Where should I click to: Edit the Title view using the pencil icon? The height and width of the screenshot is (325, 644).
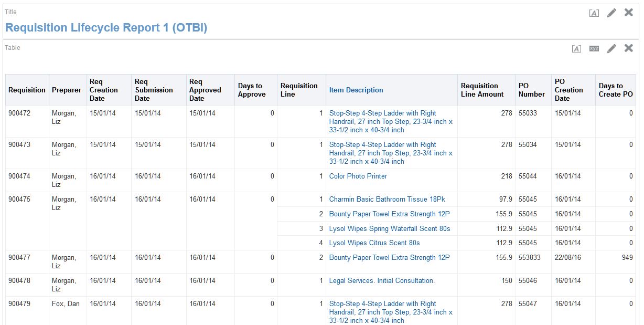coord(611,12)
